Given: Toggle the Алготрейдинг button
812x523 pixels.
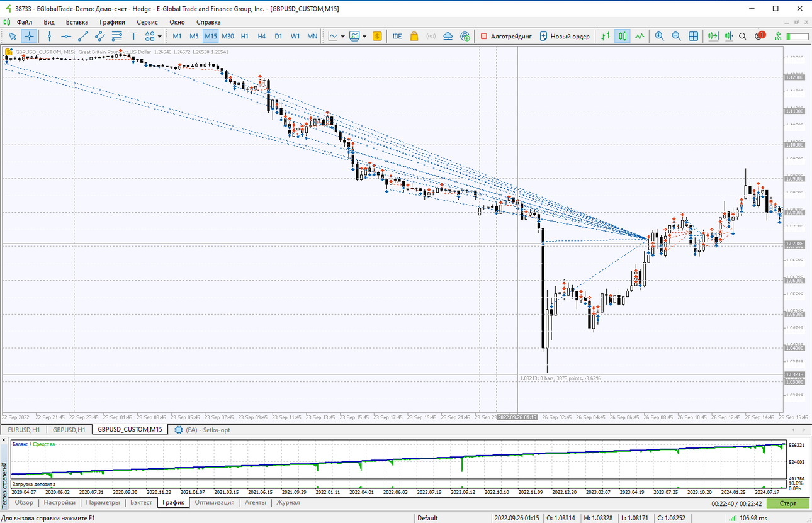Looking at the screenshot, I should coord(506,36).
